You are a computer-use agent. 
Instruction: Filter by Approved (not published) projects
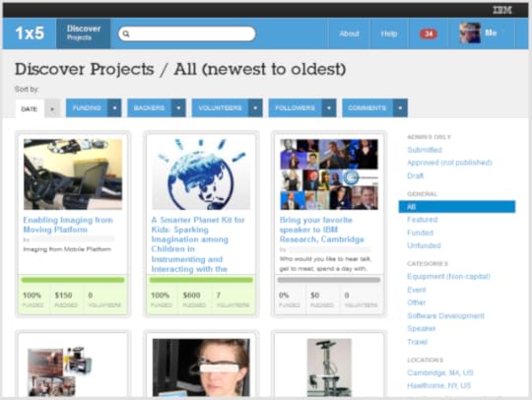click(449, 163)
